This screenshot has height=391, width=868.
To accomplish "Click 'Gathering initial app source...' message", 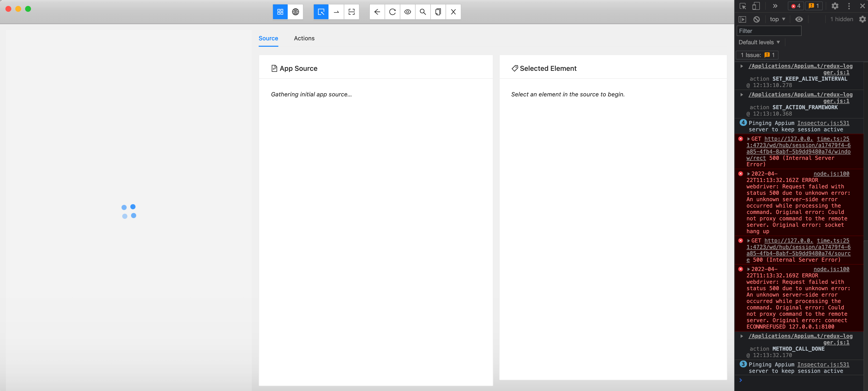I will pos(311,95).
